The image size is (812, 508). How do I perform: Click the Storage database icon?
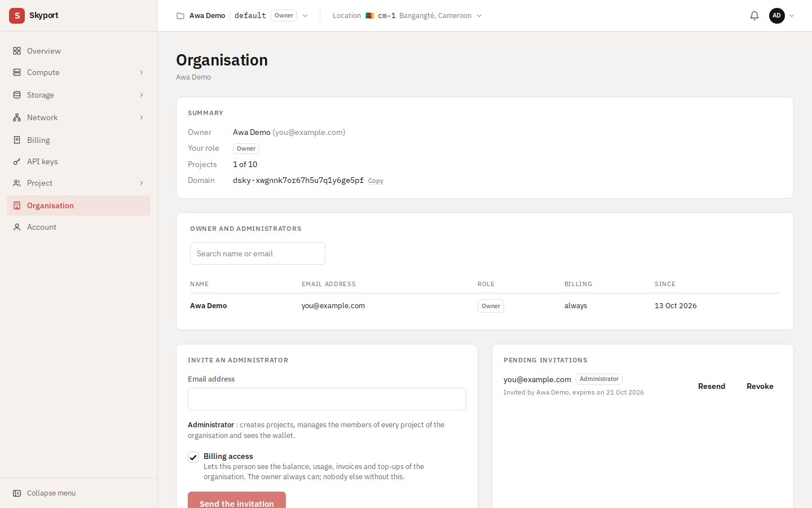click(17, 95)
